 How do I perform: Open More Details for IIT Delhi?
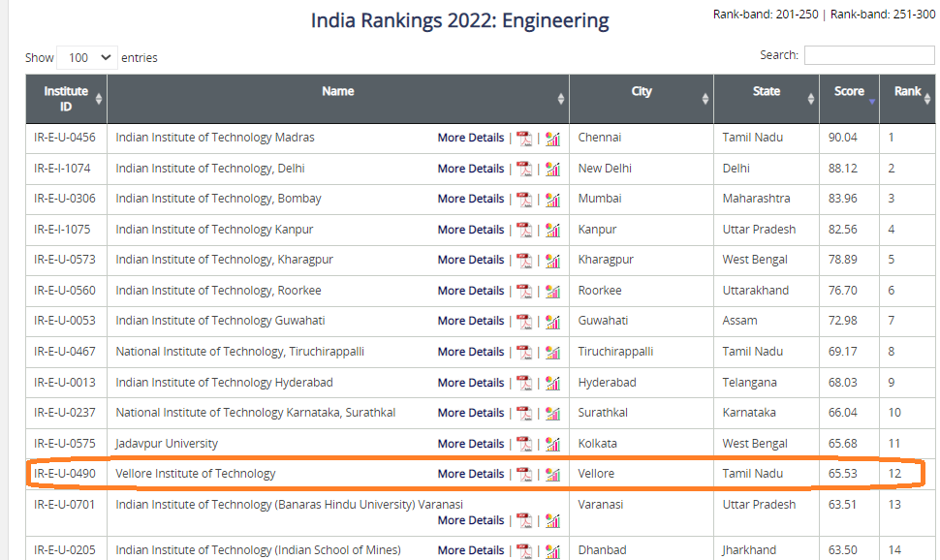[471, 170]
